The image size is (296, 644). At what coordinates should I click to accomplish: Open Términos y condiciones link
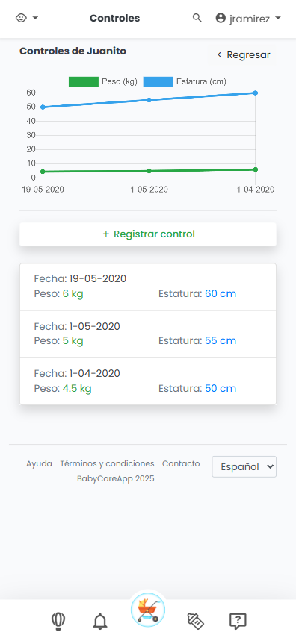[107, 463]
